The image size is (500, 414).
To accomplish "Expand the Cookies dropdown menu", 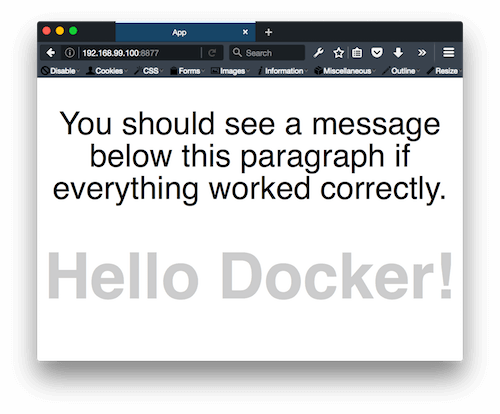I will (x=107, y=71).
